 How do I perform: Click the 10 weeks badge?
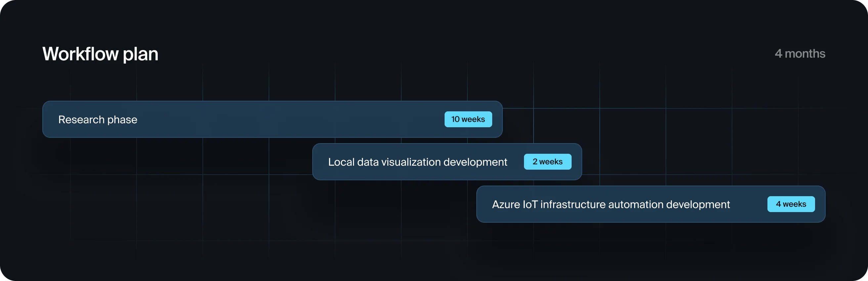(468, 119)
